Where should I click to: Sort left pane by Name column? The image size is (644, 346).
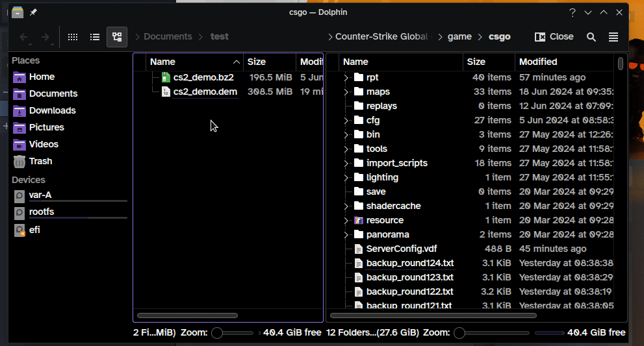[x=195, y=62]
